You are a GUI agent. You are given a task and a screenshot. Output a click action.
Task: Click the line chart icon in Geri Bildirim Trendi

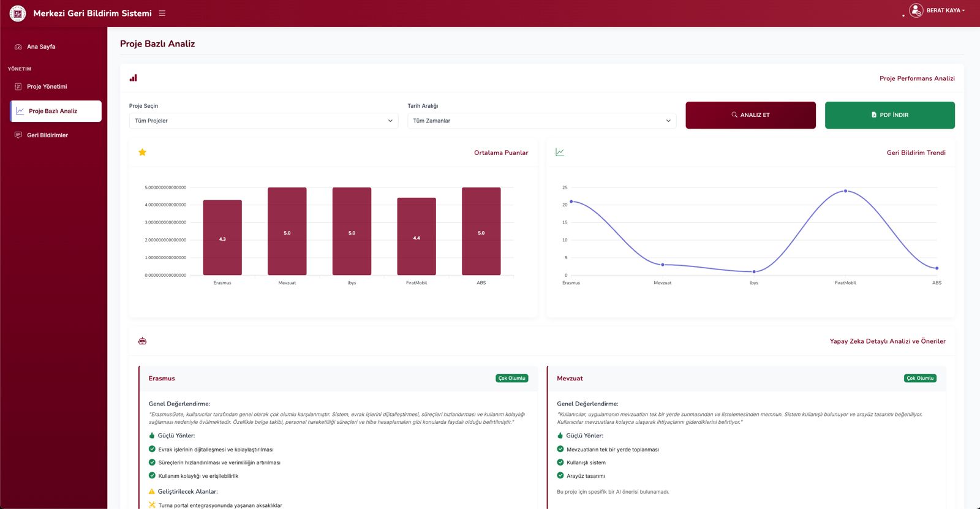coord(560,152)
